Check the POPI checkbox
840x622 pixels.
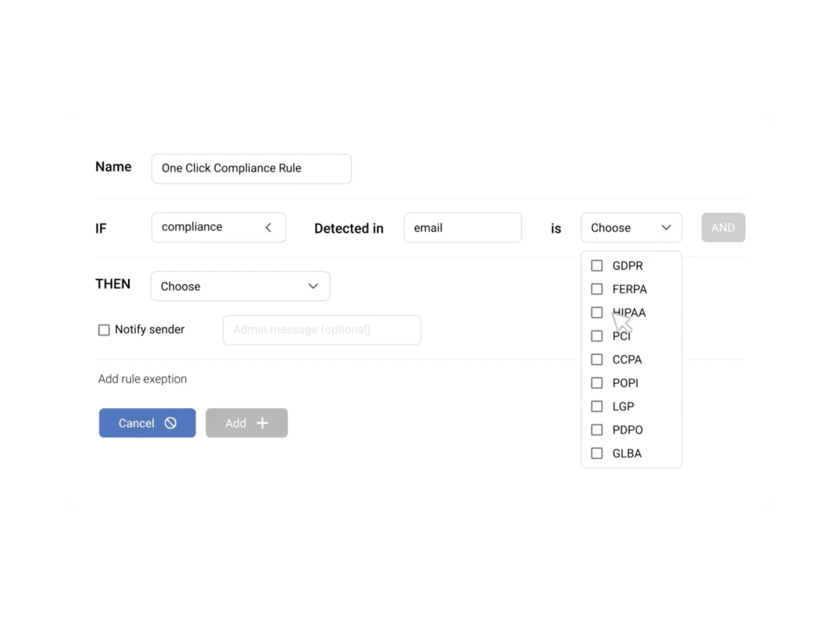[597, 383]
